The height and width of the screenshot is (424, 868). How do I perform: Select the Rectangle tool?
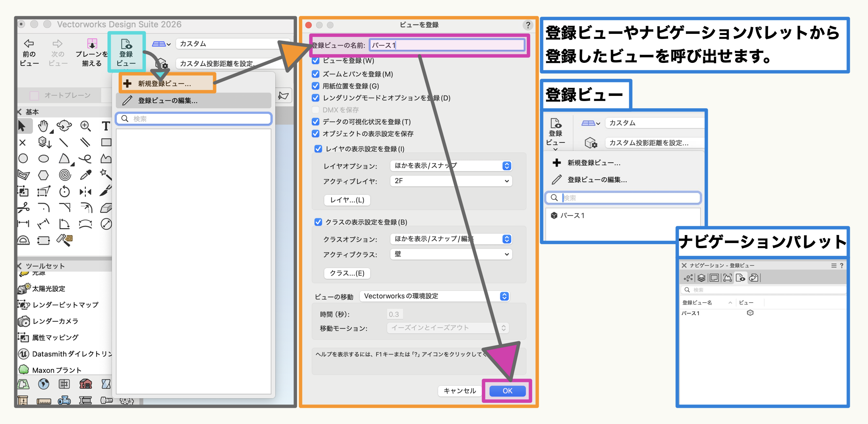click(x=106, y=142)
